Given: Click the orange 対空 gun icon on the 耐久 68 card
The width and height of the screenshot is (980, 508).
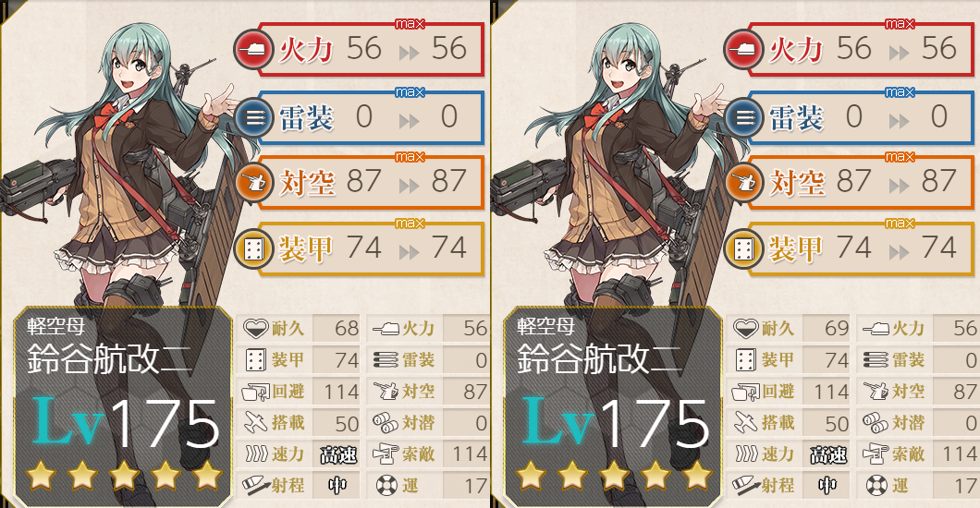Looking at the screenshot, I should [x=253, y=182].
